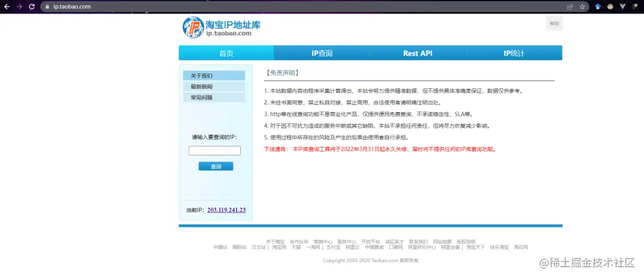This screenshot has height=278, width=644.
Task: Click the 帮助 button at top right
Action: tap(554, 23)
